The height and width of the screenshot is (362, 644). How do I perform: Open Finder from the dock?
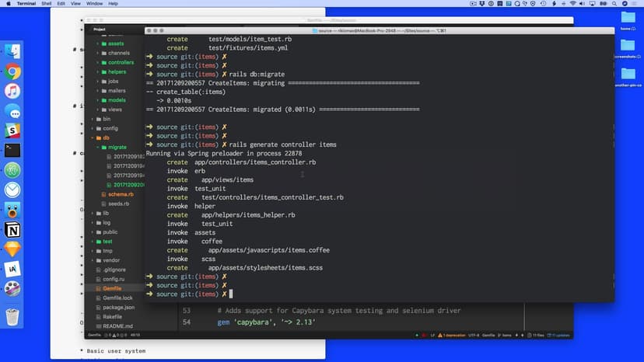click(x=12, y=51)
